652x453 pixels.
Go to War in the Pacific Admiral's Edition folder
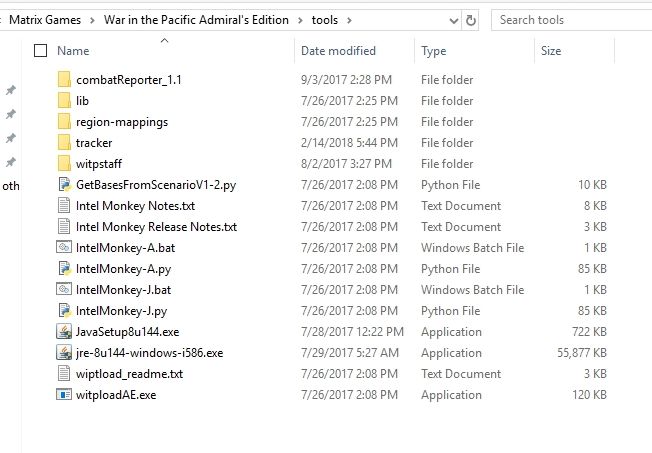point(196,20)
